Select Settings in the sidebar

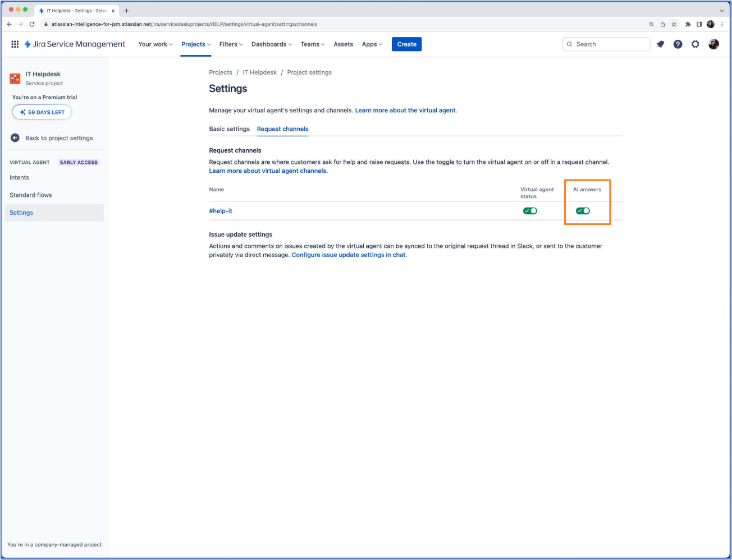[x=54, y=213]
